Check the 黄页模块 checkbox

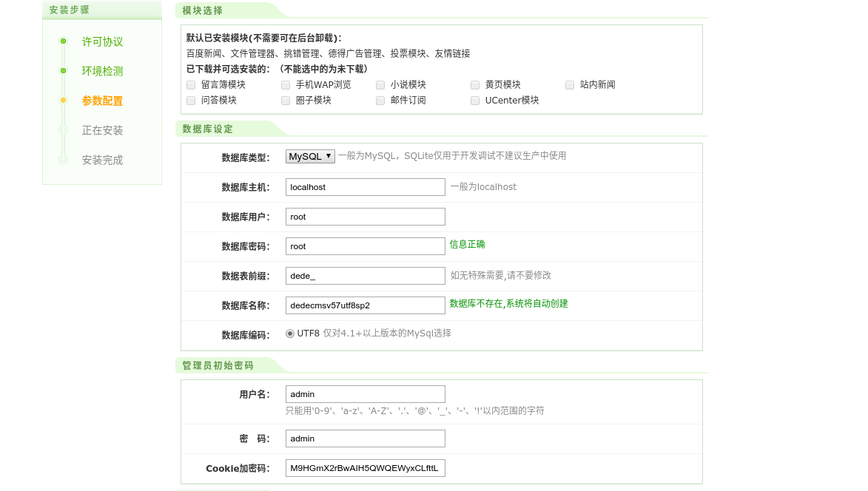[x=475, y=85]
